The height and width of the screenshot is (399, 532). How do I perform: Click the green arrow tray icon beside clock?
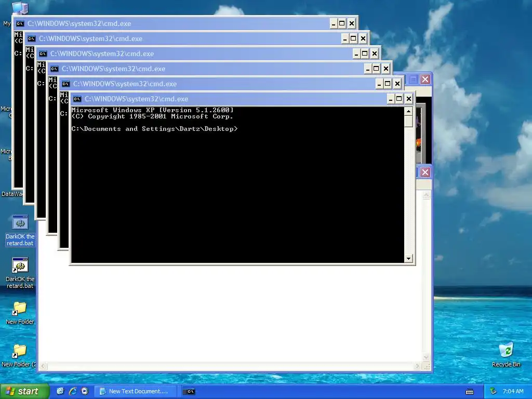(494, 391)
